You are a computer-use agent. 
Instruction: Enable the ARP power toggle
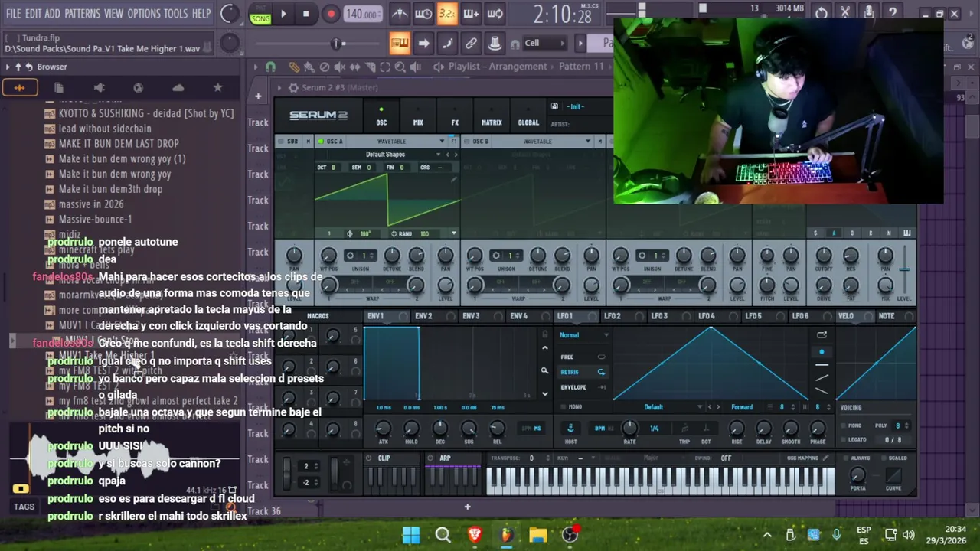point(430,458)
